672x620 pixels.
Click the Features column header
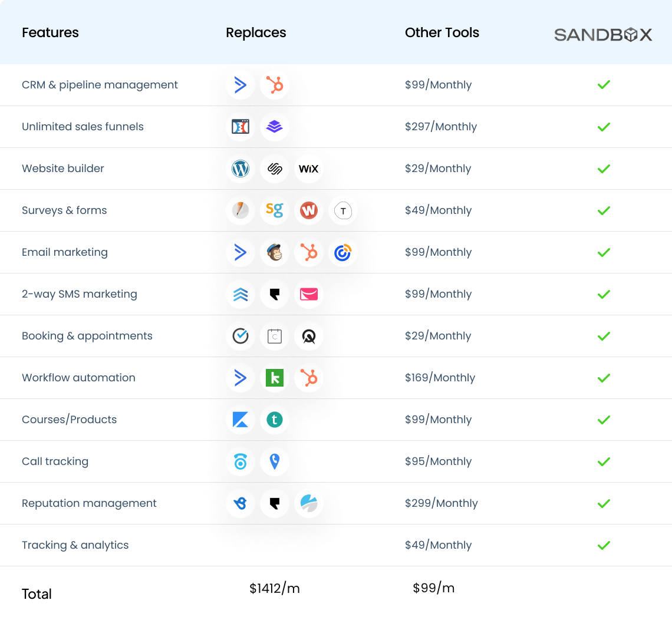pos(50,32)
